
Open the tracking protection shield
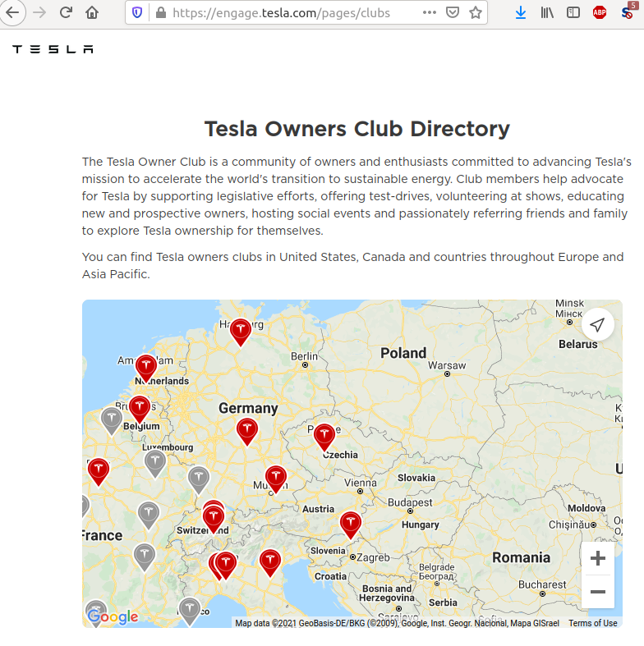pos(137,13)
